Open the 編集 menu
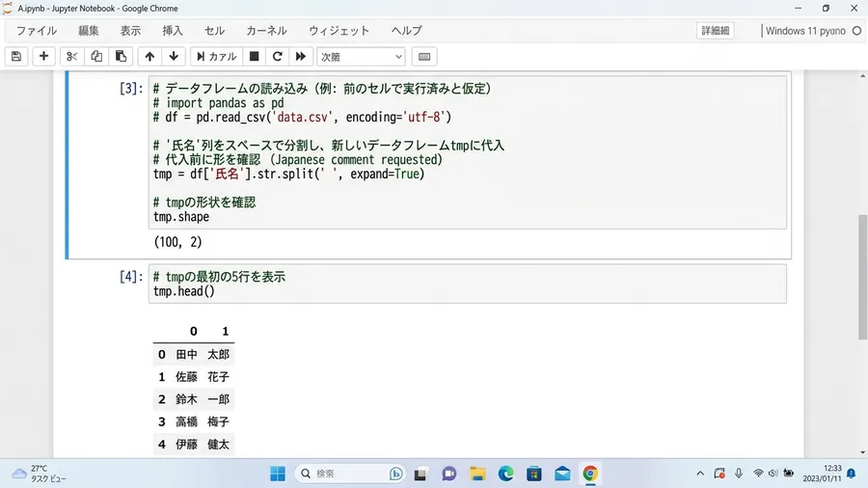 89,31
